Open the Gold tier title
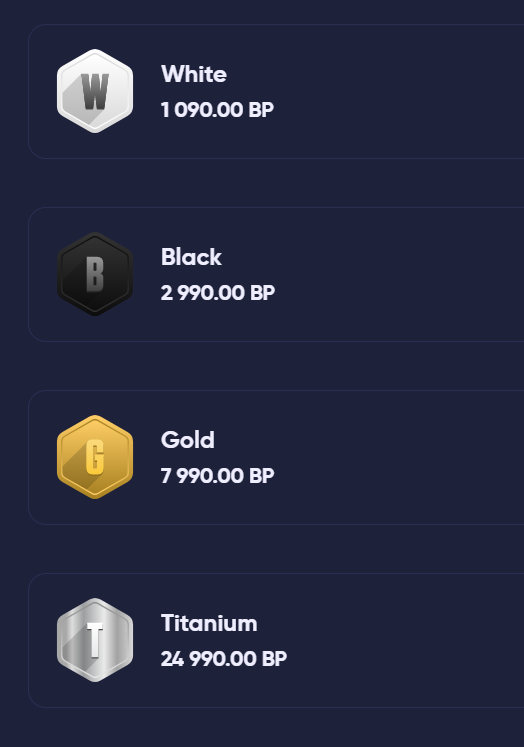Image resolution: width=524 pixels, height=747 pixels. pos(188,440)
